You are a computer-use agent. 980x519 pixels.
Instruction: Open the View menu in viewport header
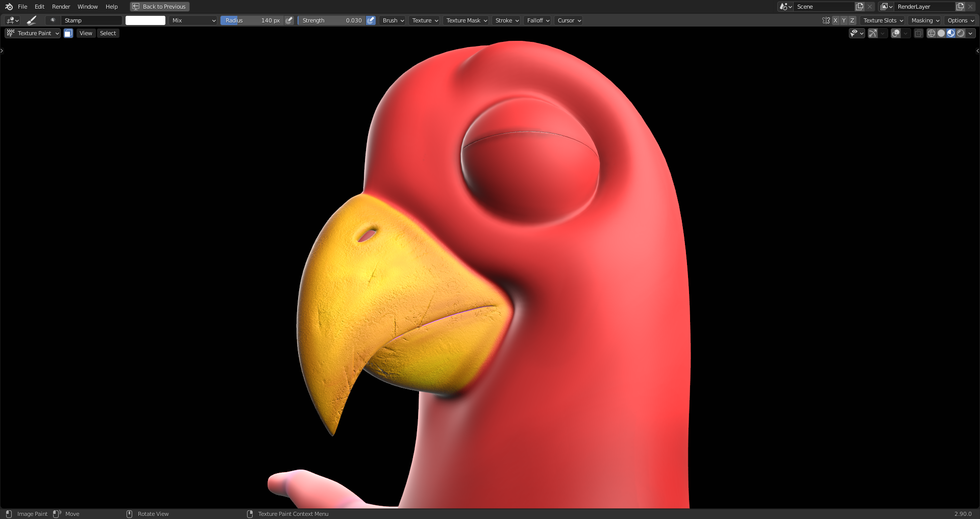coord(86,33)
